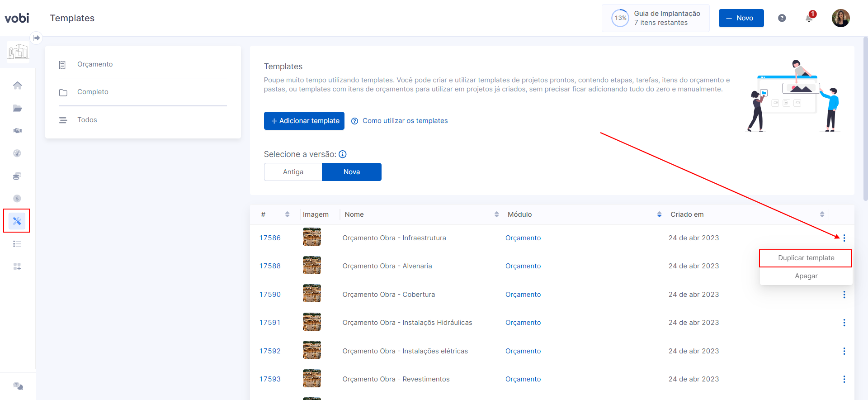Open options menu for Orçamento Obra - Cobertura
The image size is (868, 400).
(844, 295)
